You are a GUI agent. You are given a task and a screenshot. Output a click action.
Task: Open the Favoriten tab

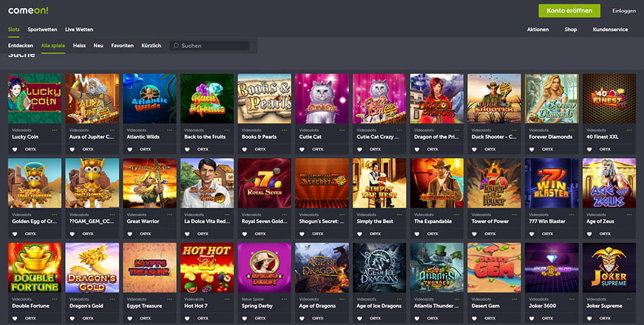point(123,45)
